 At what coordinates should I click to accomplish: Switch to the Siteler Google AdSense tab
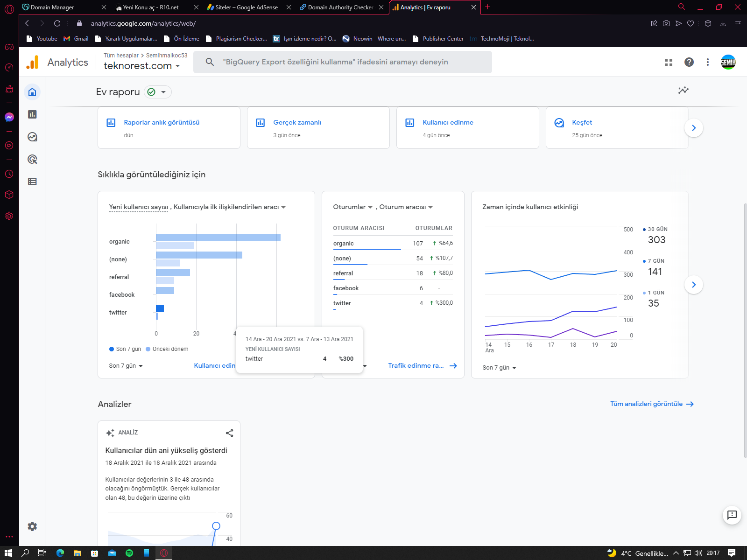247,7
